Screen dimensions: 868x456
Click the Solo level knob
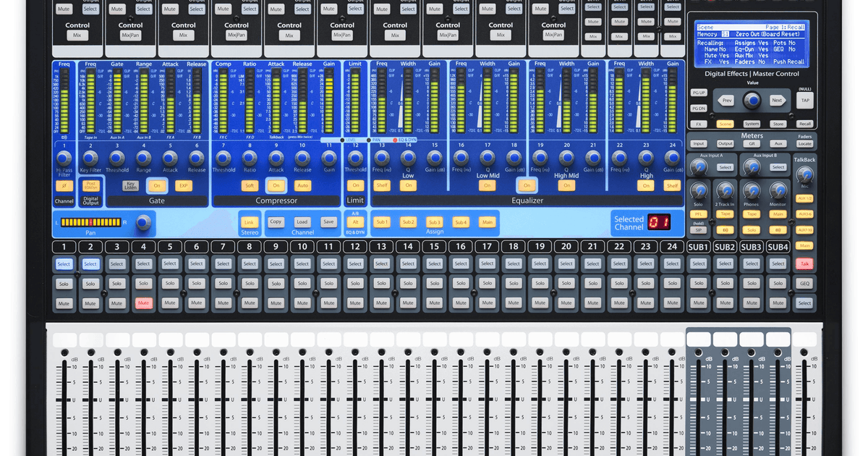click(698, 190)
